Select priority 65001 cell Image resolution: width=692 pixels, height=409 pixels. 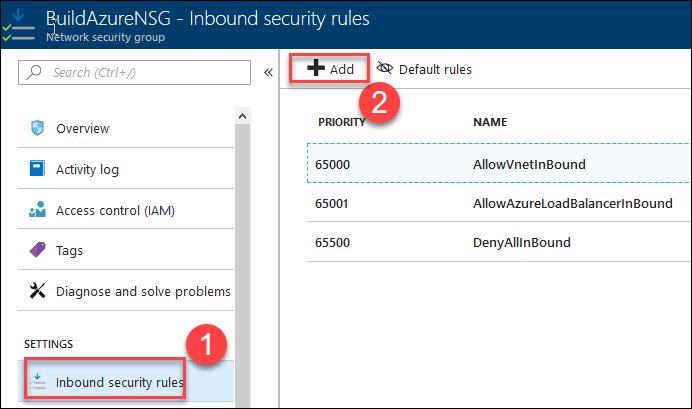click(331, 203)
